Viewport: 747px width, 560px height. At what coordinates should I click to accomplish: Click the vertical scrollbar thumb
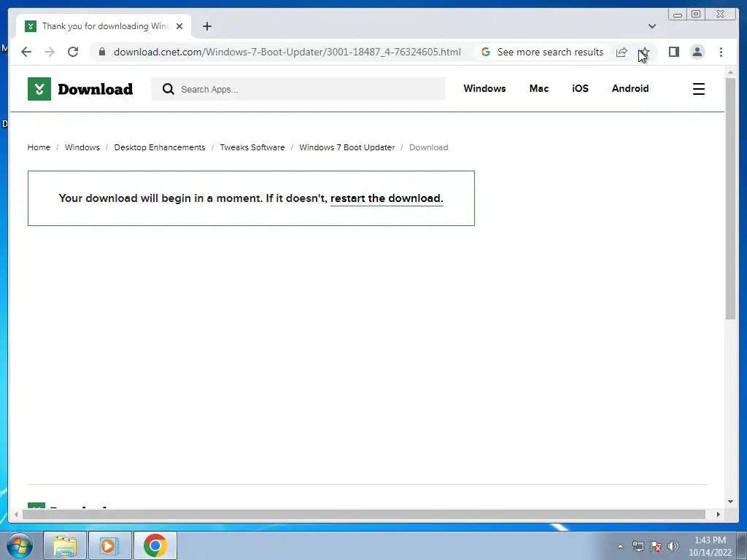730,198
